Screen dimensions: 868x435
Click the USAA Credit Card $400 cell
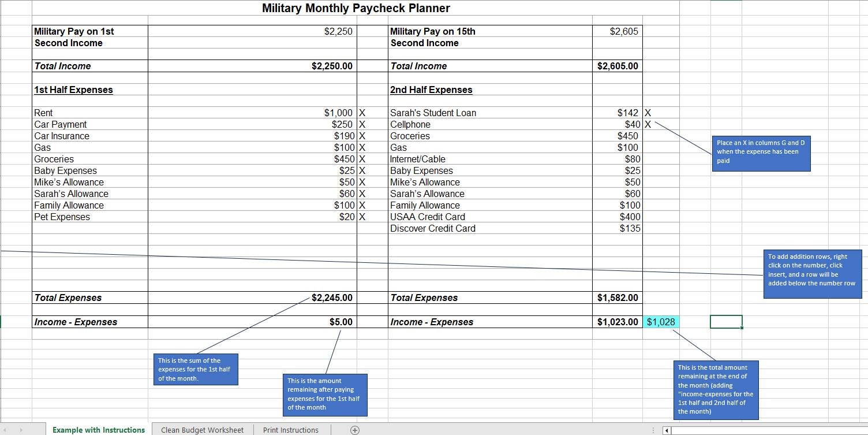click(618, 217)
